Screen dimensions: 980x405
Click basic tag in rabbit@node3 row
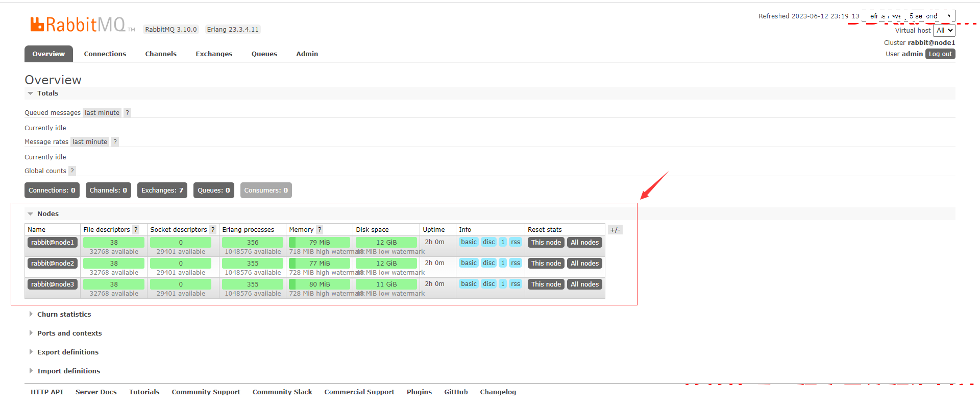click(469, 284)
